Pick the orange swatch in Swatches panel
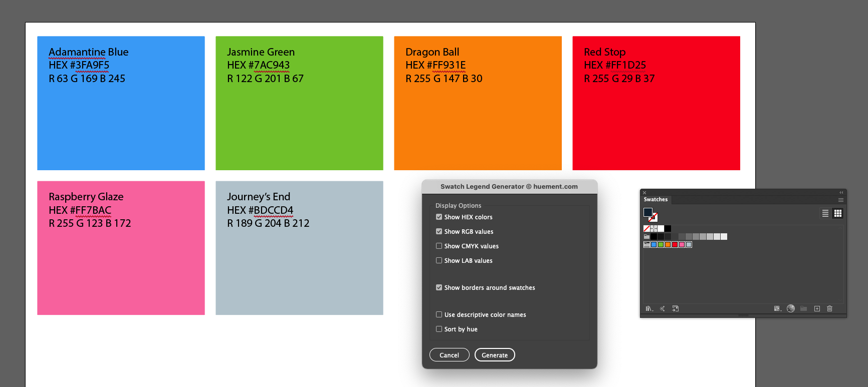 point(668,244)
